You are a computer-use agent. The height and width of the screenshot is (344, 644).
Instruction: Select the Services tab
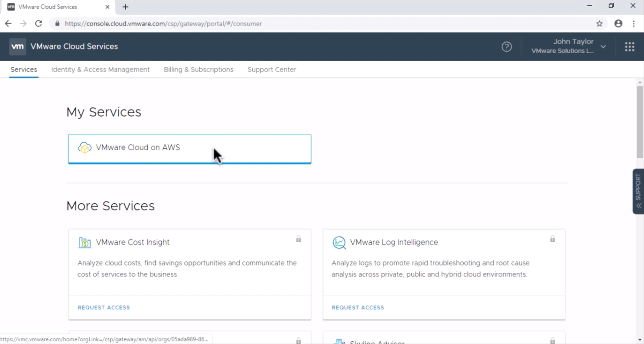pos(24,69)
